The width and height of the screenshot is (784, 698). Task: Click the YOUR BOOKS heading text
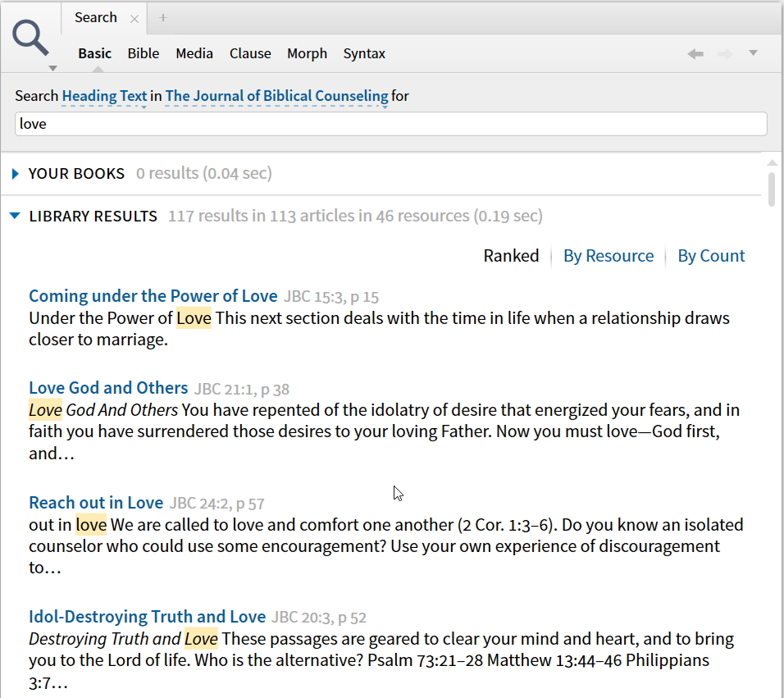coord(76,174)
